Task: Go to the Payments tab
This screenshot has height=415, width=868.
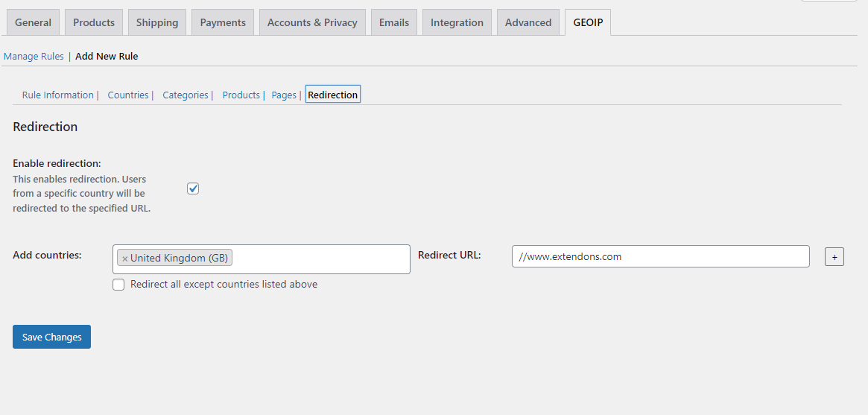Action: [x=223, y=22]
